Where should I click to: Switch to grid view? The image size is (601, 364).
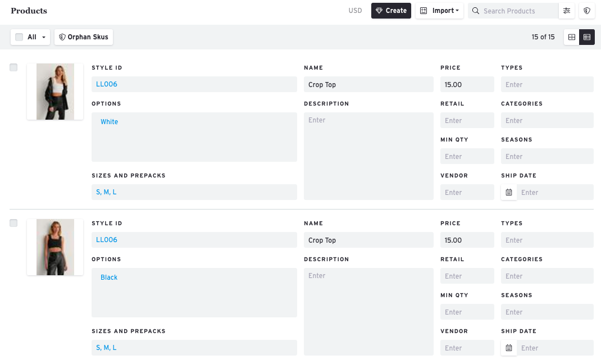coord(571,37)
